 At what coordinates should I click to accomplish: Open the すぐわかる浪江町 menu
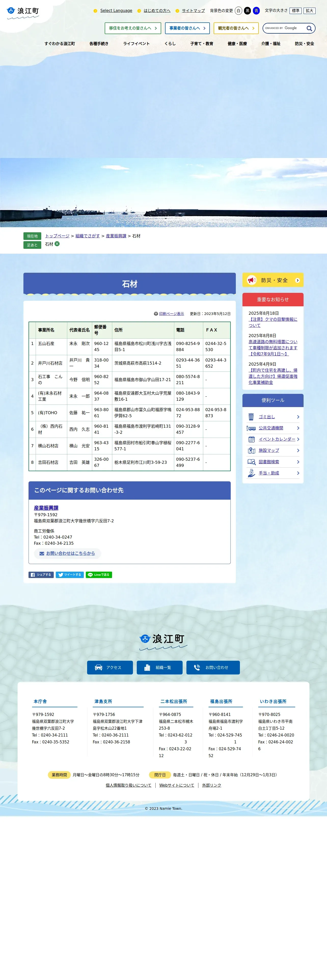click(60, 44)
